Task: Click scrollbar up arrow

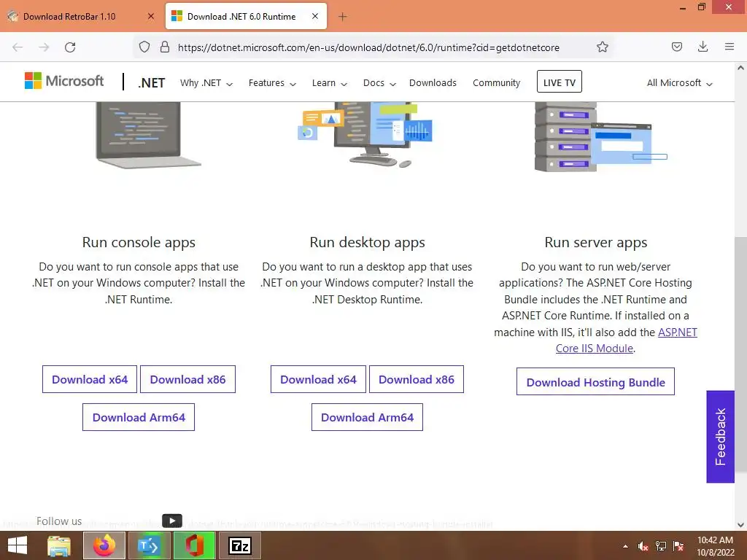Action: 741,68
